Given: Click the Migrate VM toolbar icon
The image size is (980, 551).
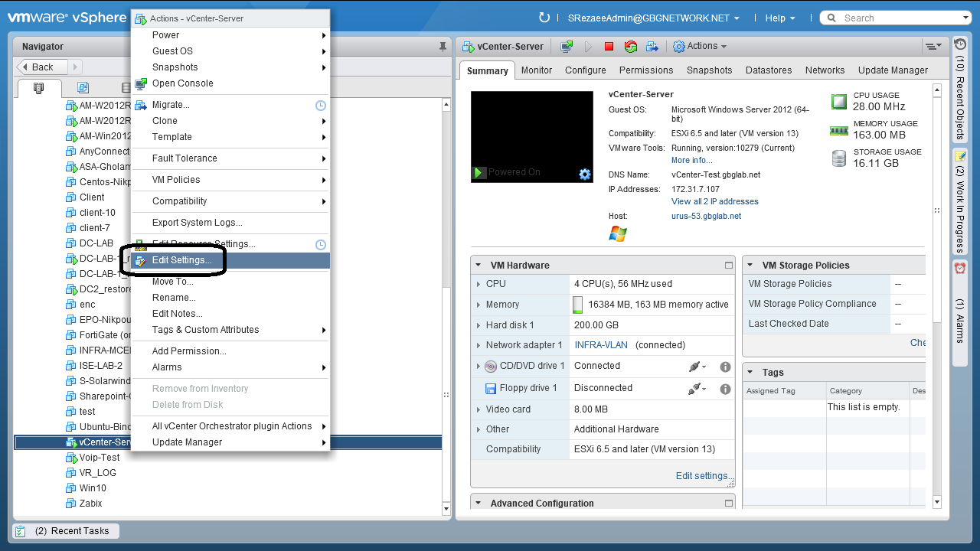Looking at the screenshot, I should (x=652, y=47).
